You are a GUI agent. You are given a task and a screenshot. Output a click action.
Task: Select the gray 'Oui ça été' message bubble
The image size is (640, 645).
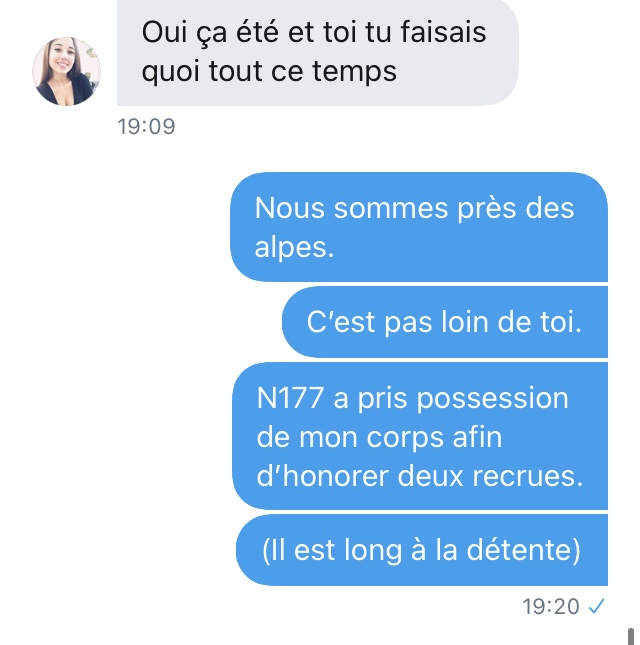click(318, 52)
